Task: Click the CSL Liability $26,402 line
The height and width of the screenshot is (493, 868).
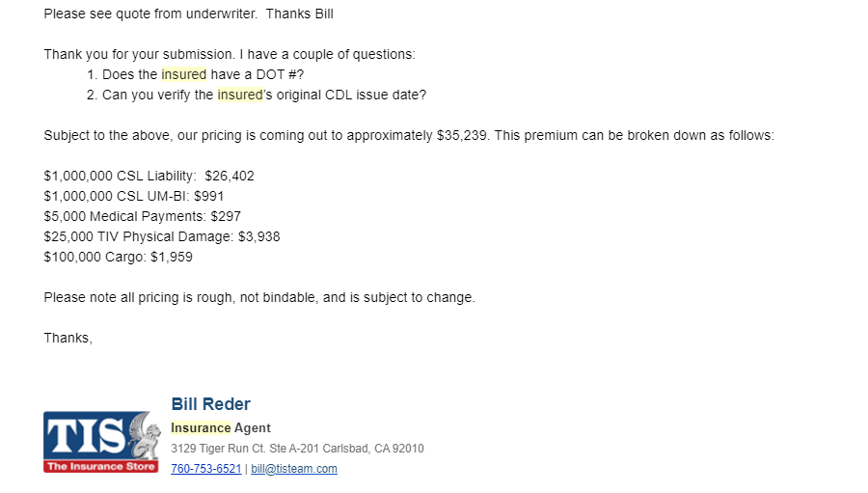Action: (149, 177)
